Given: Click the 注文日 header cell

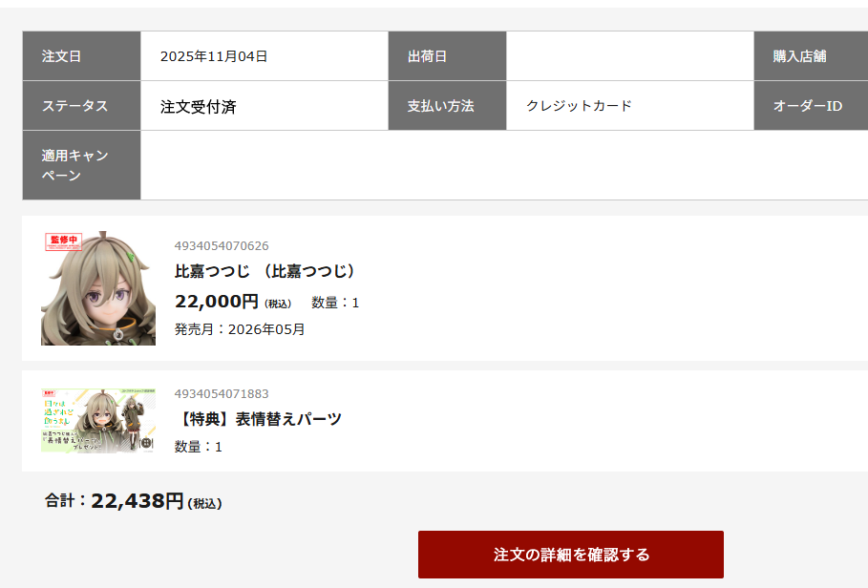Looking at the screenshot, I should pyautogui.click(x=81, y=56).
